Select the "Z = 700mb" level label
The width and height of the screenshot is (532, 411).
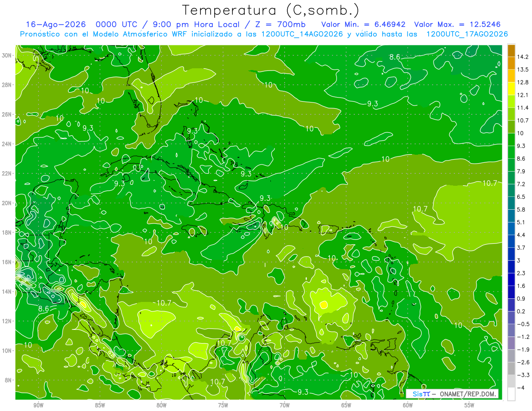[279, 24]
